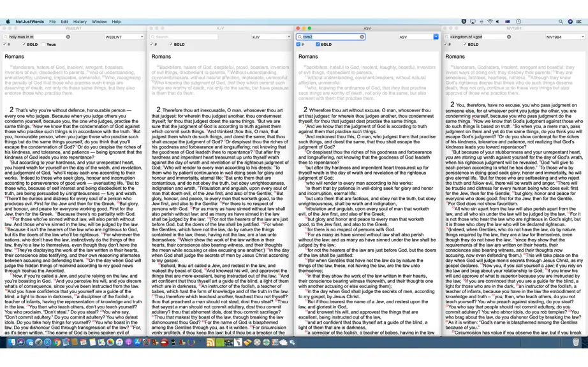Click the Romans heading in the ASV window
This screenshot has width=588, height=367.
[x=308, y=57]
